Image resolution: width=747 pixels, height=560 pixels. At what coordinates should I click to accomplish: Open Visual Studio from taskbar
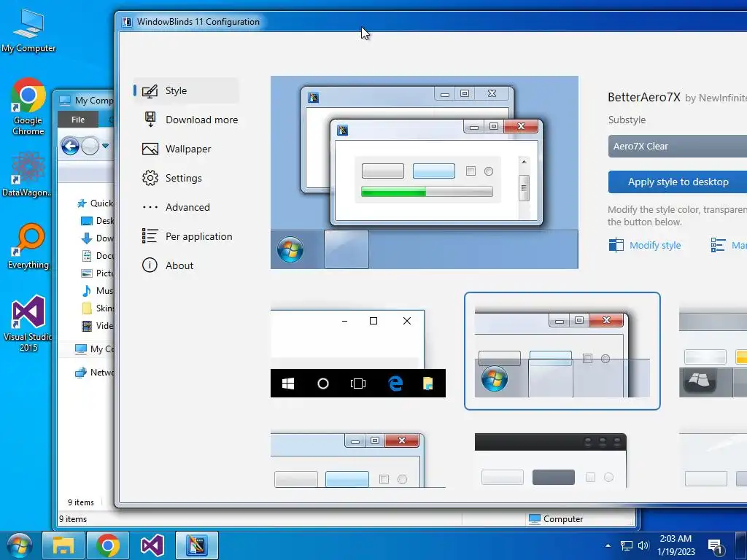click(152, 545)
